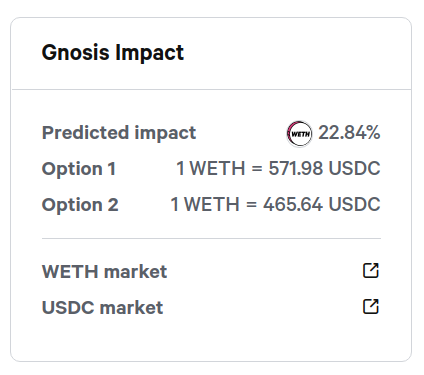
Task: Click the Predicted impact label
Action: (x=119, y=133)
